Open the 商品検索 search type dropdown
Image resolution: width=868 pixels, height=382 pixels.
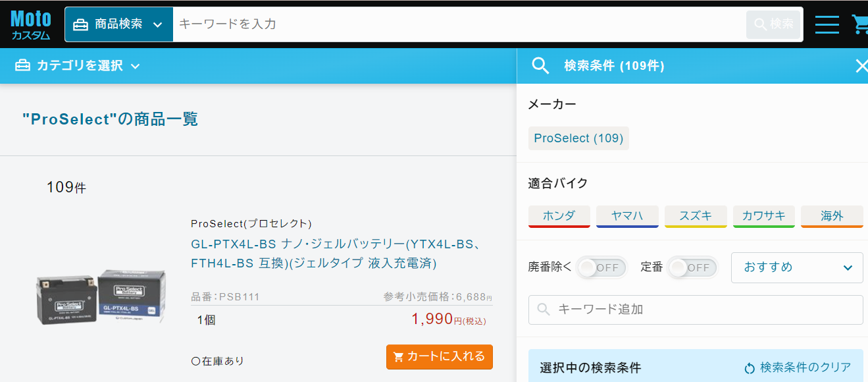pyautogui.click(x=118, y=24)
